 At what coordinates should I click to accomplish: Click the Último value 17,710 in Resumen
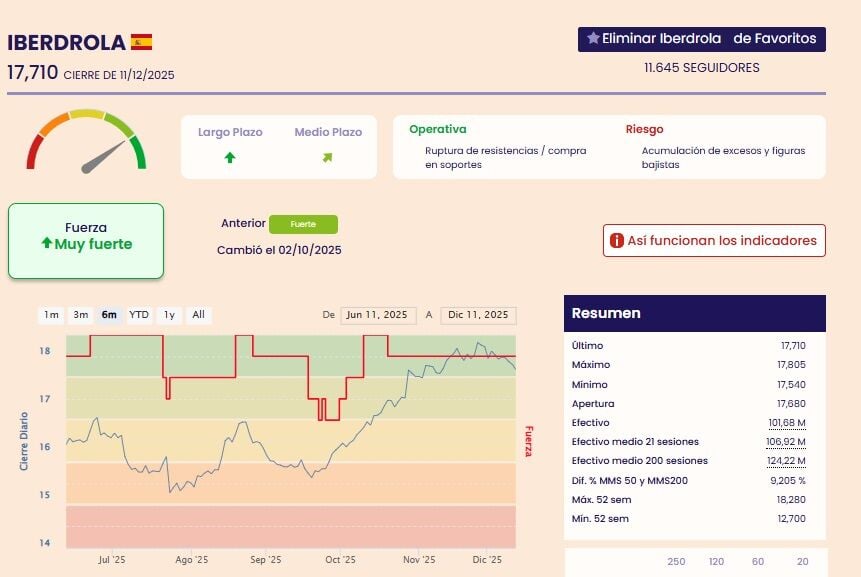(793, 345)
